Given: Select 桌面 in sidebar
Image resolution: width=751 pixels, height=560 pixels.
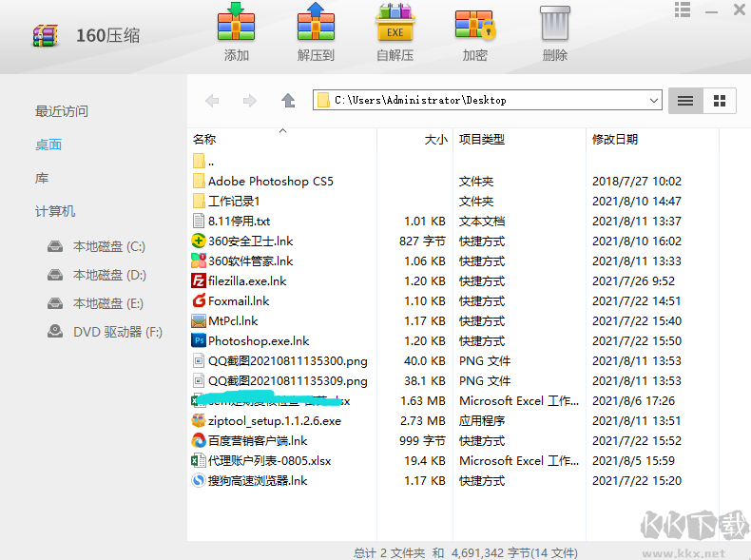Looking at the screenshot, I should pos(48,145).
